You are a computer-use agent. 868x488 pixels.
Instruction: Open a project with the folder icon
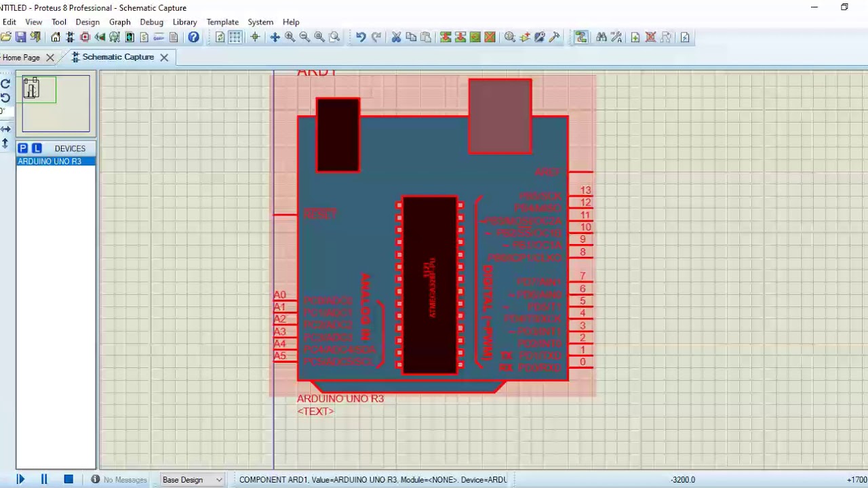pyautogui.click(x=5, y=37)
